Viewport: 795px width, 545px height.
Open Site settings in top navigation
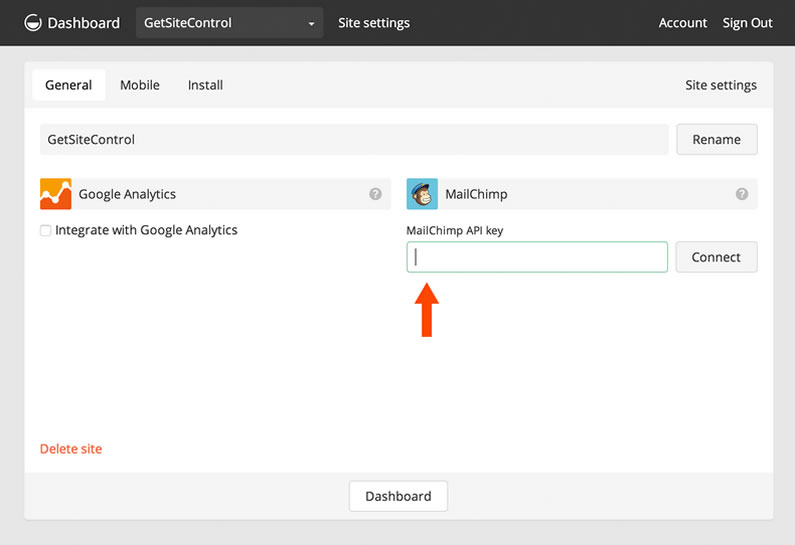click(x=374, y=23)
